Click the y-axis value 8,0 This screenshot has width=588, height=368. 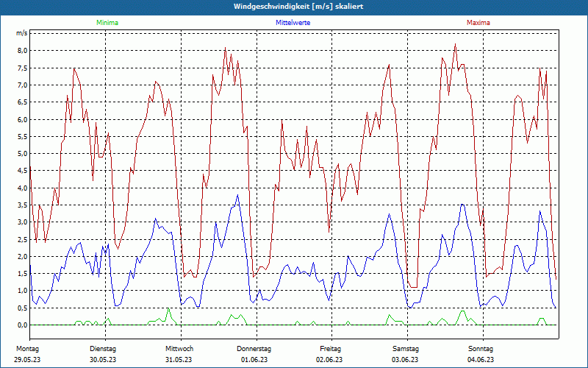[22, 51]
